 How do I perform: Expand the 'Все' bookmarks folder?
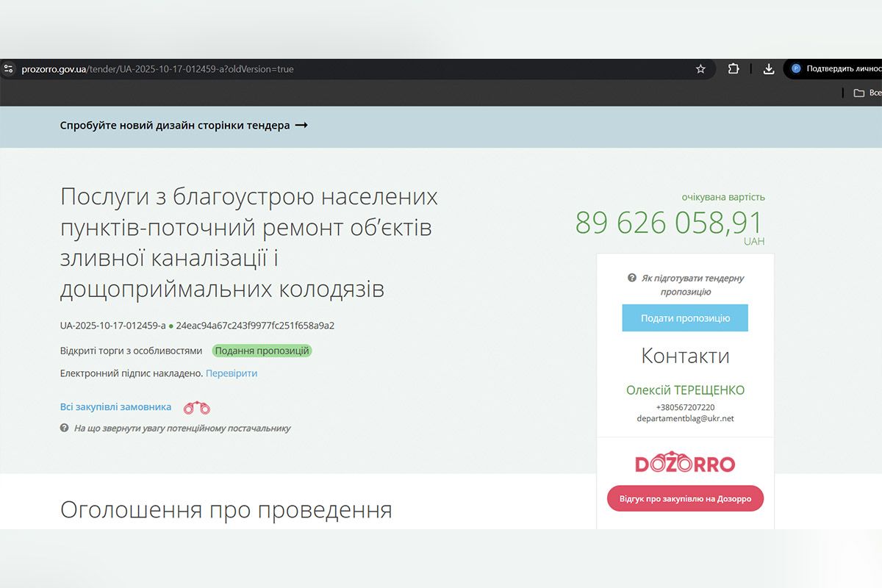click(867, 92)
